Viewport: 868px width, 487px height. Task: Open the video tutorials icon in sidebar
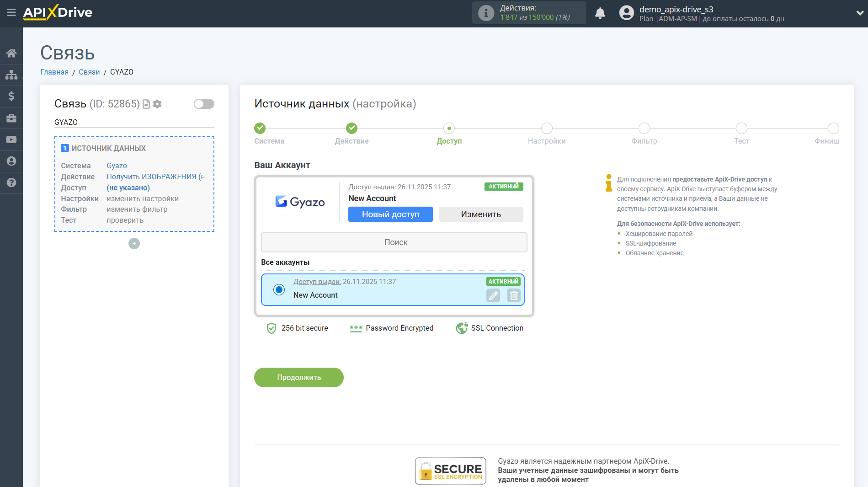click(x=11, y=139)
